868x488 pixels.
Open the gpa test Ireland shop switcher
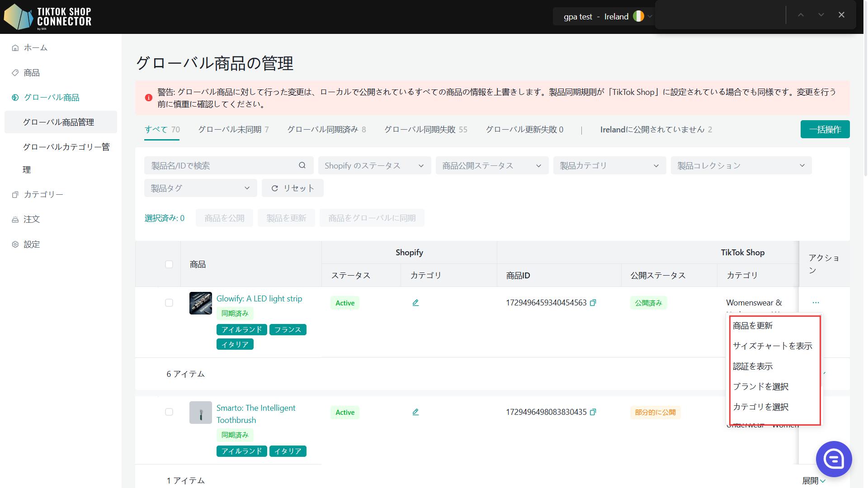coord(604,16)
